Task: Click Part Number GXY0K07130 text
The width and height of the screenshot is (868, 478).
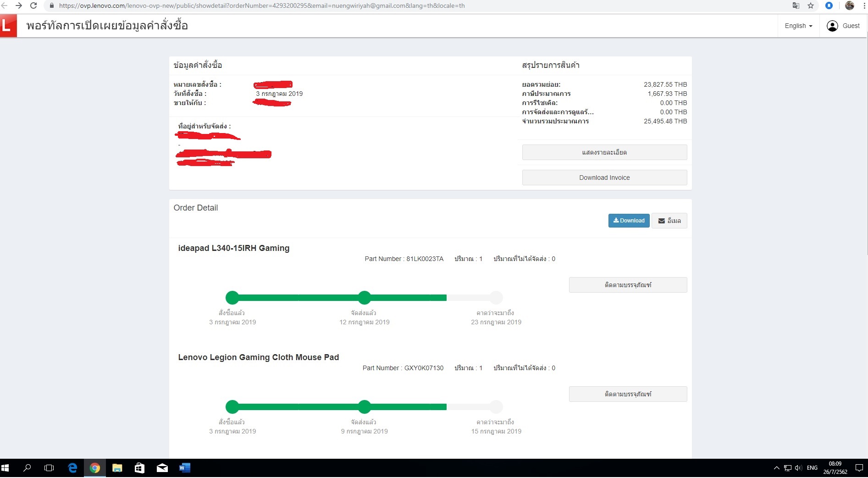Action: [403, 368]
